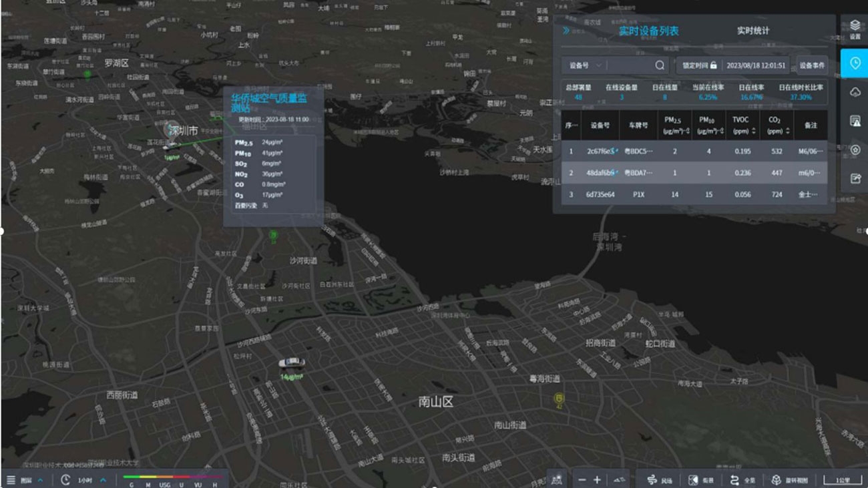Toggle the satellite (卫星) map view

pyautogui.click(x=700, y=480)
